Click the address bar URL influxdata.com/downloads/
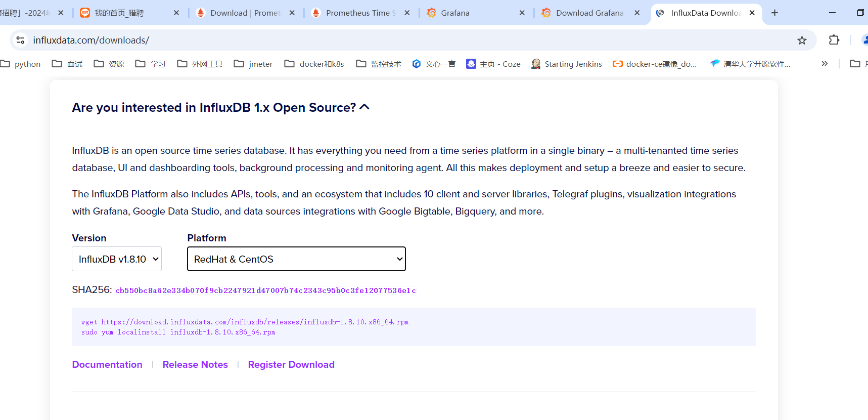This screenshot has width=868, height=420. pos(91,40)
